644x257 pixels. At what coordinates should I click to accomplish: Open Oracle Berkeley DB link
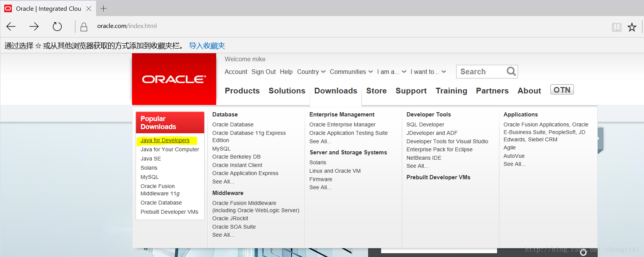click(236, 157)
